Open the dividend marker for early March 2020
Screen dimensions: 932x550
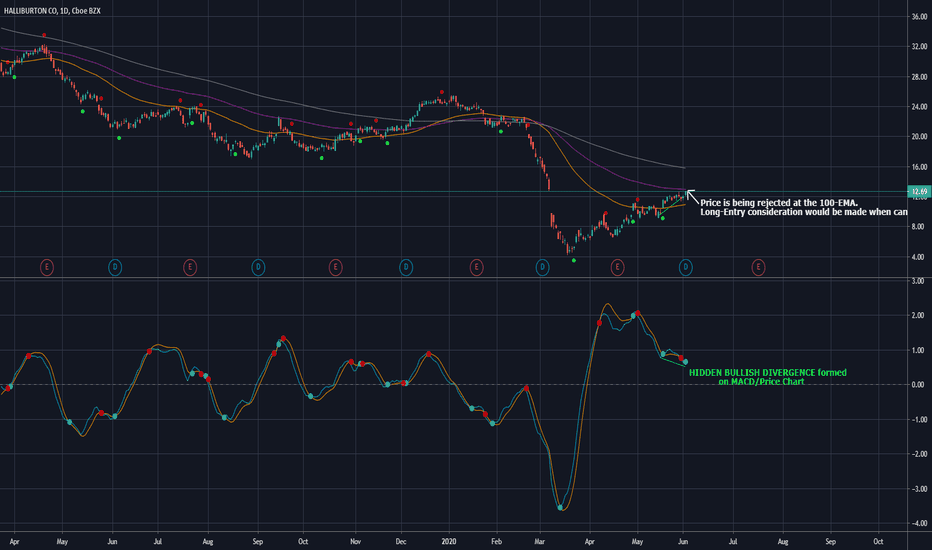542,268
